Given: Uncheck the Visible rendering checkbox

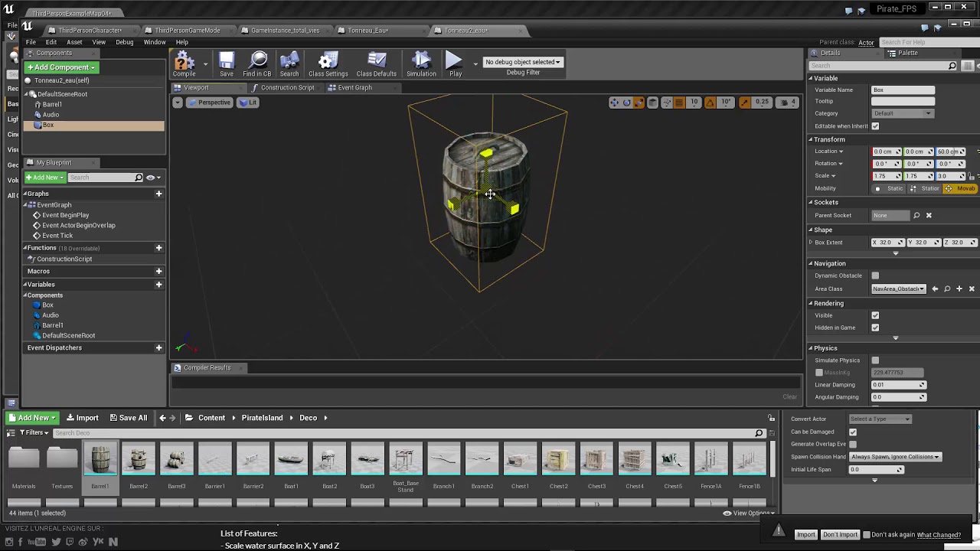Looking at the screenshot, I should tap(875, 315).
